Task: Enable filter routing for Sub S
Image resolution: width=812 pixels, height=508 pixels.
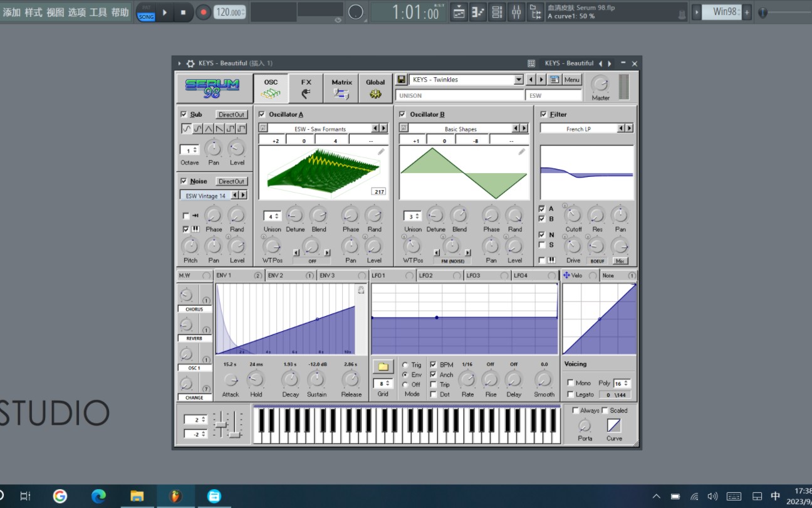Action: point(542,245)
